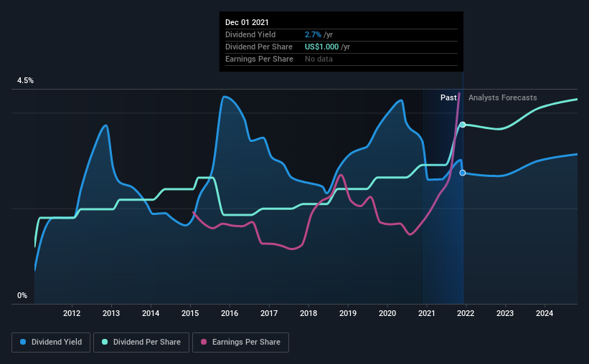Click the pink Earnings Per Share legend dot
The width and height of the screenshot is (589, 364).
click(x=204, y=342)
